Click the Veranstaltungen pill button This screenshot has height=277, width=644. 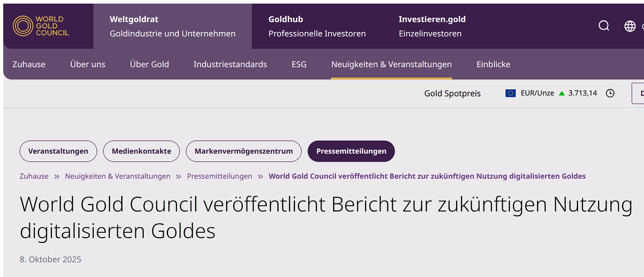[x=58, y=151]
